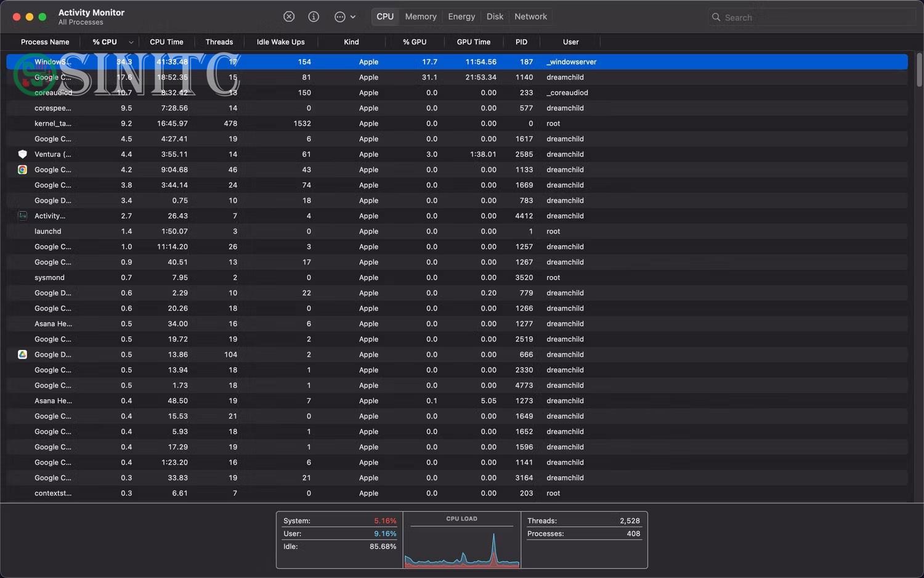Click the Activity Monitor process row icon

click(x=22, y=216)
